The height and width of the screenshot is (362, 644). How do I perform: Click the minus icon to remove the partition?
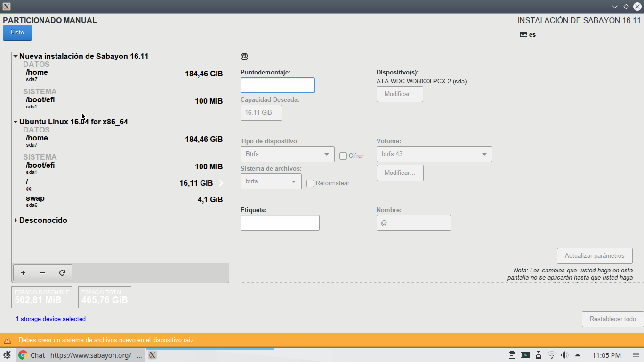(43, 273)
